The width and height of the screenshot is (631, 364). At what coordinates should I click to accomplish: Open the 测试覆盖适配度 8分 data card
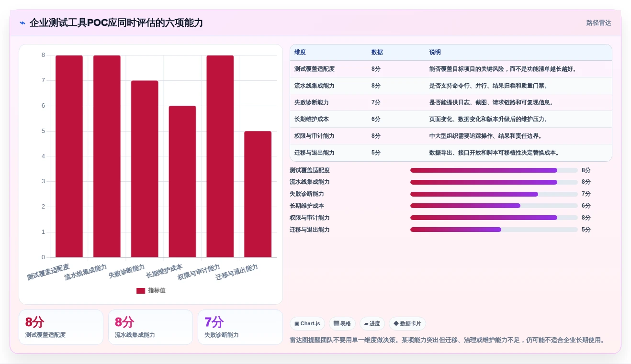[x=61, y=327]
